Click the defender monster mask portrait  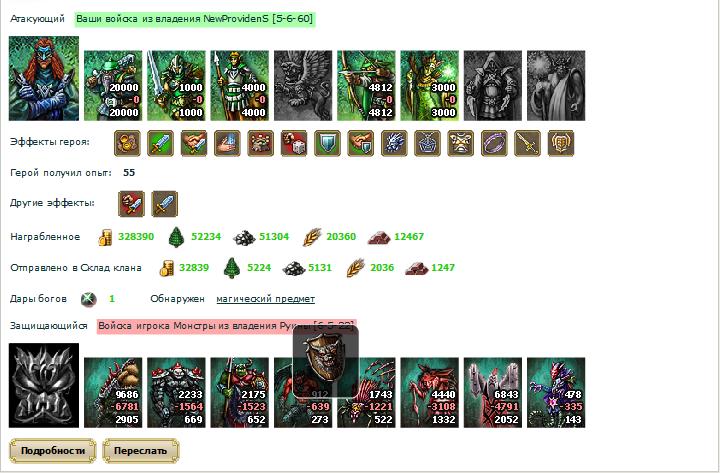pyautogui.click(x=44, y=385)
